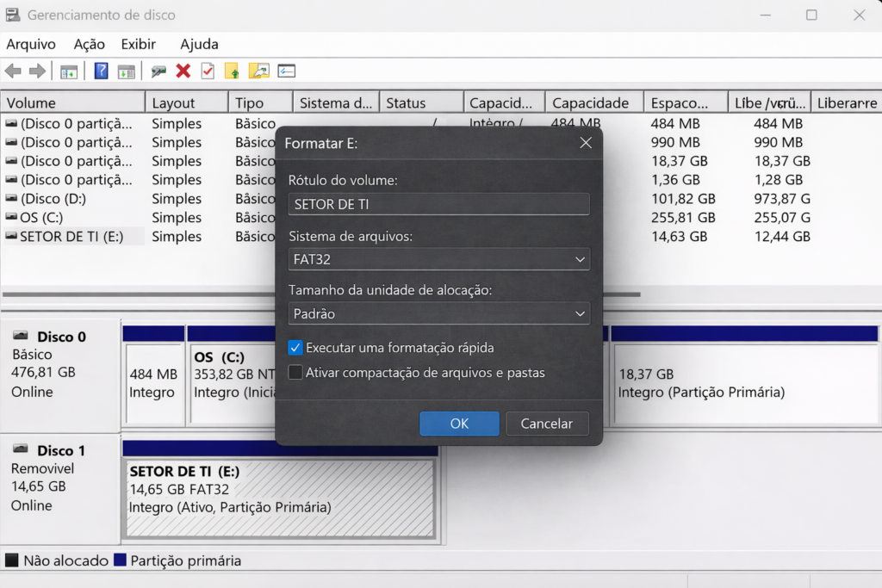This screenshot has width=882, height=588.
Task: Open the Exibir menu
Action: [x=138, y=44]
